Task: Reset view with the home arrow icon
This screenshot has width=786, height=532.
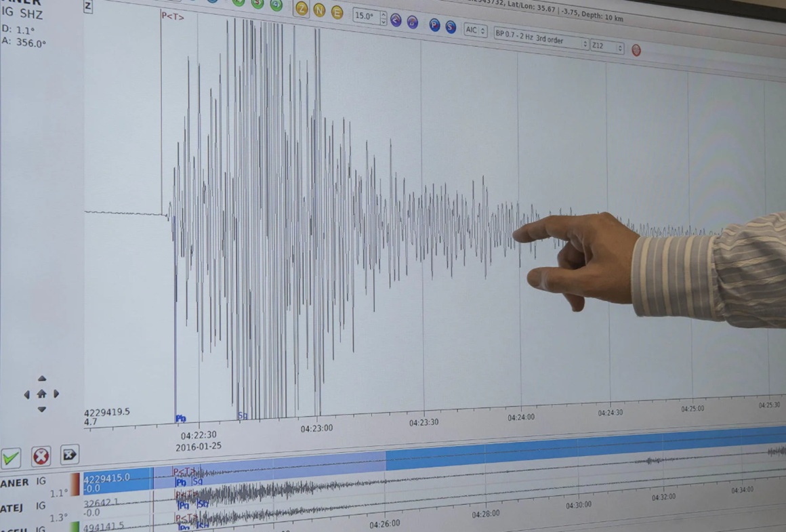Action: coord(41,394)
